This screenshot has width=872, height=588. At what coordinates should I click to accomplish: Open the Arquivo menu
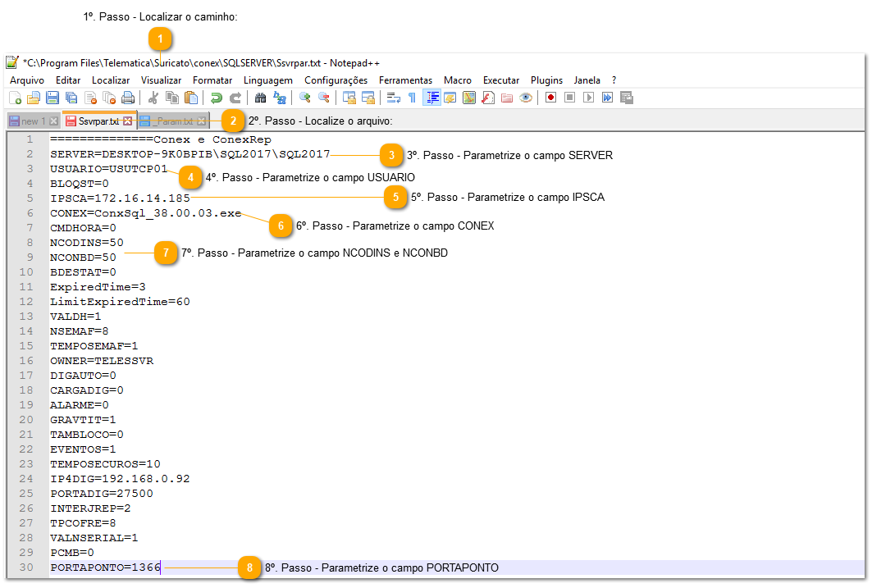tap(27, 80)
